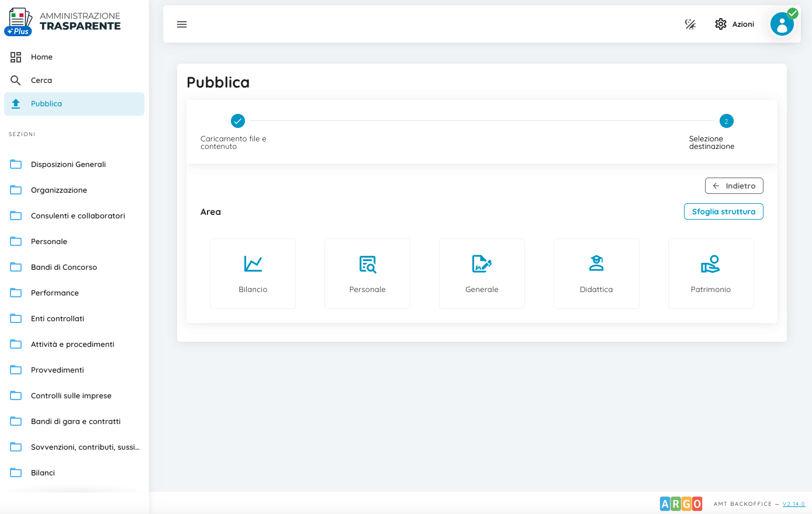Screen dimensions: 812x514
Task: Click the Didattica card label
Action: [596, 289]
